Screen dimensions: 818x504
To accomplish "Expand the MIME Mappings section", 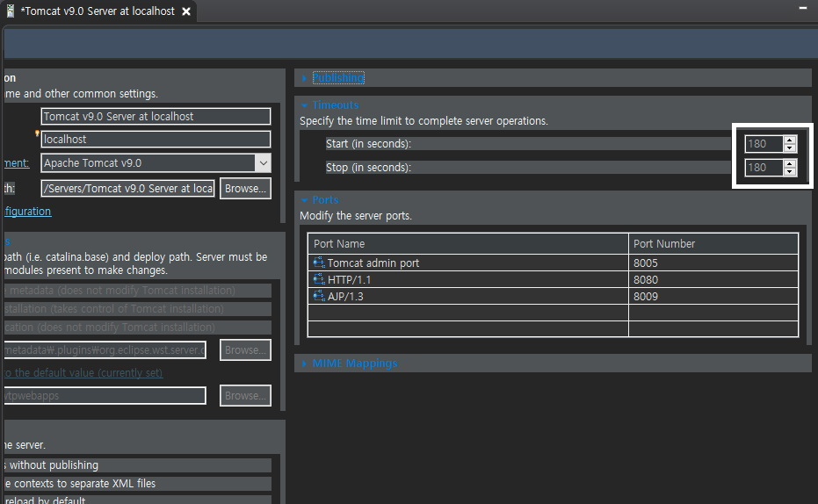I will (304, 364).
